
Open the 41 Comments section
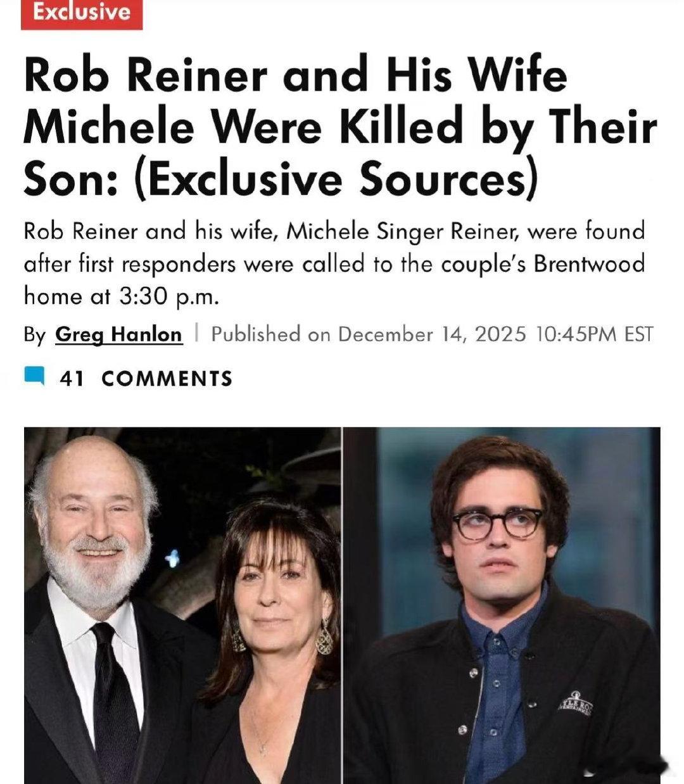146,378
